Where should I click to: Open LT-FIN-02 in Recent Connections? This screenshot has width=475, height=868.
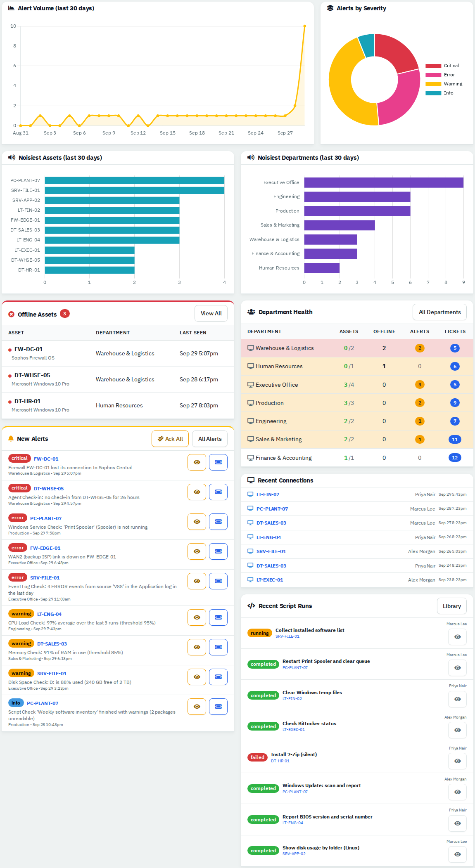tap(268, 494)
